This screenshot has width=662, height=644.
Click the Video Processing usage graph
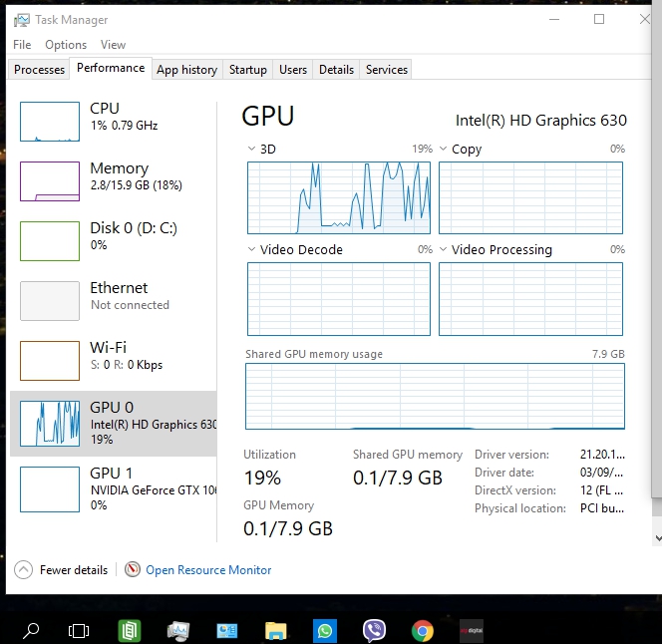(530, 299)
